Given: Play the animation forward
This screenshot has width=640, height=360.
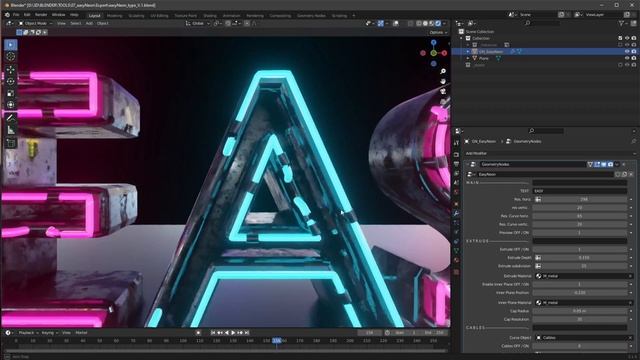Looking at the screenshot, I should (x=233, y=333).
